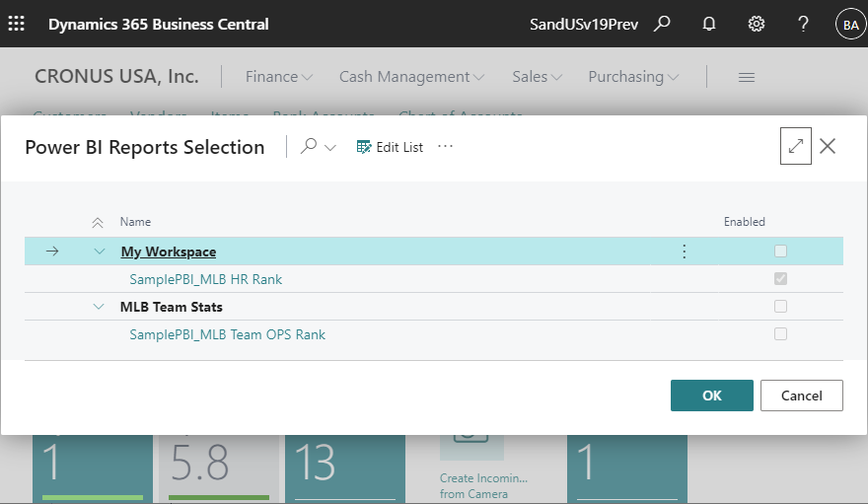The height and width of the screenshot is (504, 868).
Task: Expand the Sales menu
Action: point(537,77)
